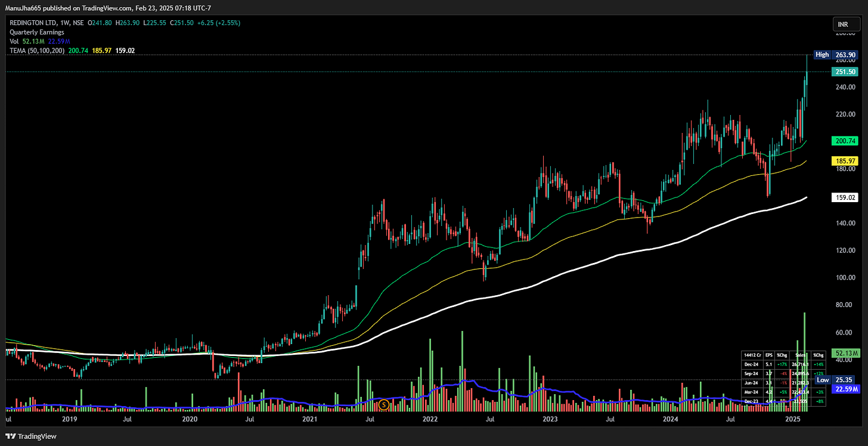Screen dimensions: 868x446
Task: Click the +14% sales change cell
Action: [x=819, y=365]
